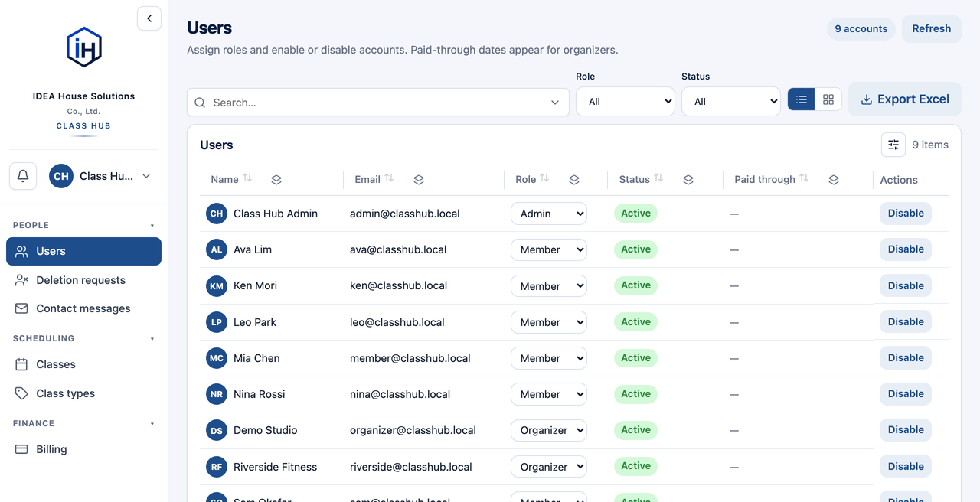Image resolution: width=980 pixels, height=502 pixels.
Task: Open Name column group/layers icon
Action: (x=276, y=180)
